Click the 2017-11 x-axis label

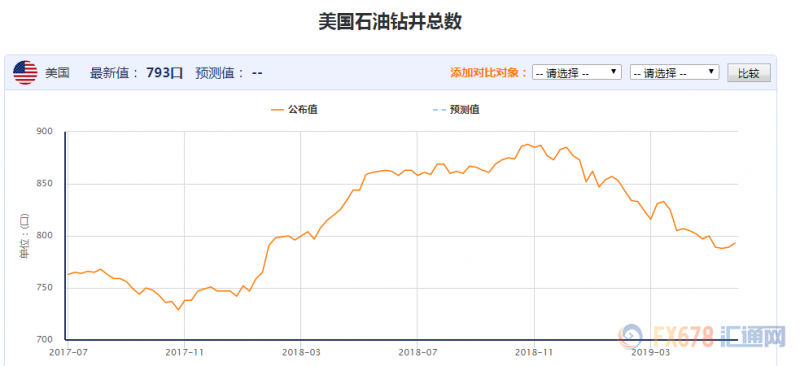pyautogui.click(x=184, y=352)
